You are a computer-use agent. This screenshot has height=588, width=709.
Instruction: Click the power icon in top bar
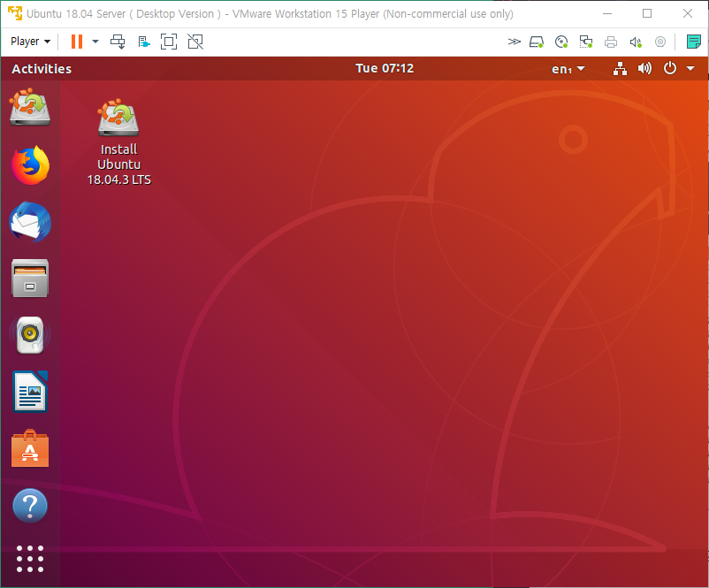(670, 68)
